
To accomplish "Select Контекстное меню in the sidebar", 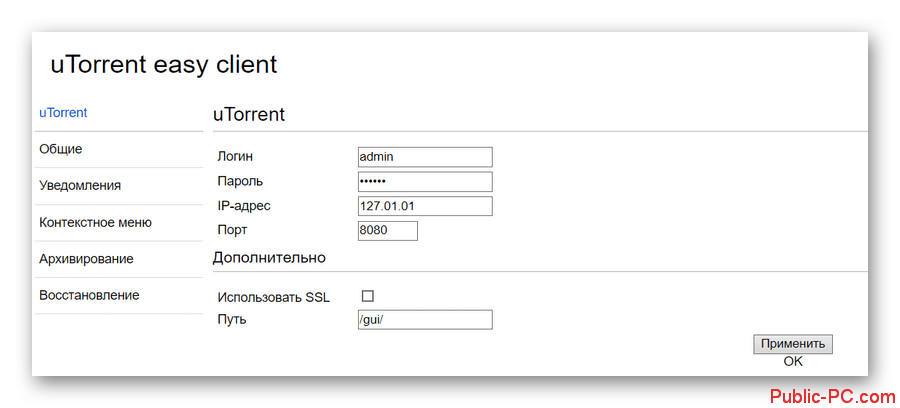I will [95, 222].
